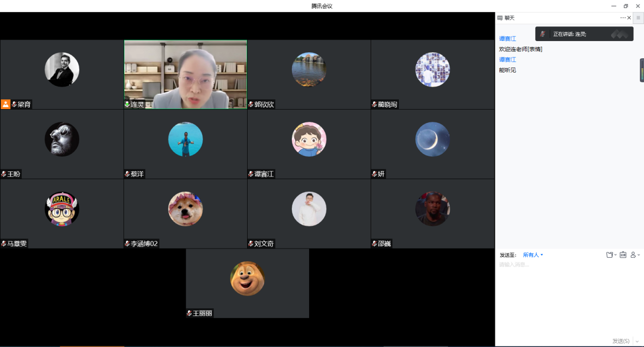Open the file folder icon in chat toolbar
The width and height of the screenshot is (644, 347).
click(x=610, y=255)
